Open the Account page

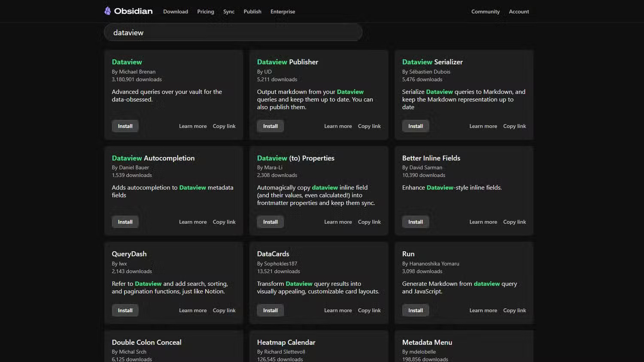click(x=519, y=12)
